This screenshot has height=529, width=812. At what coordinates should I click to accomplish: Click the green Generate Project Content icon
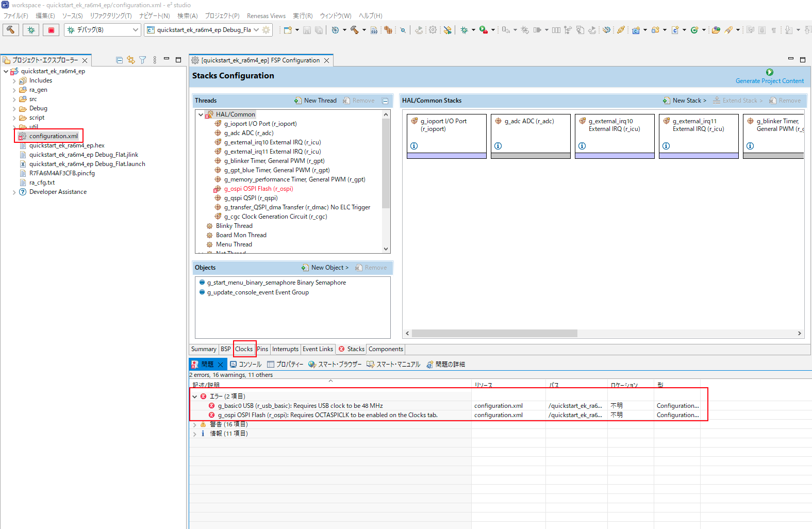(769, 73)
